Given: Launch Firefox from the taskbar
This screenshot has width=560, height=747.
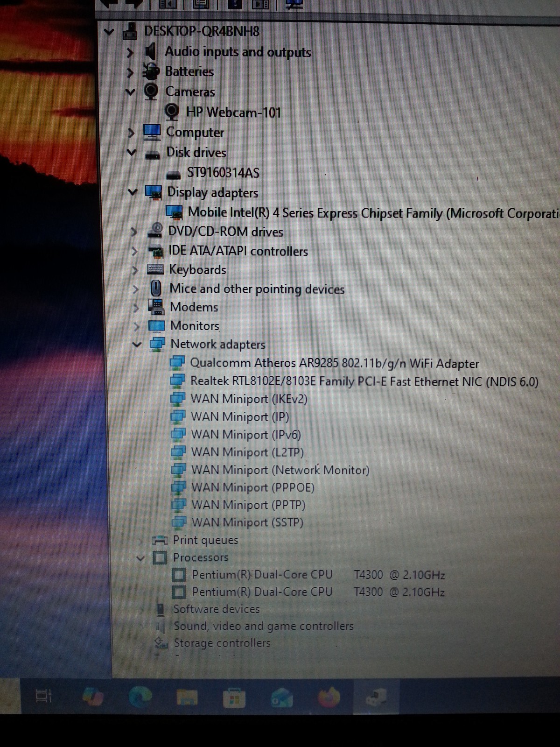Looking at the screenshot, I should 329,698.
